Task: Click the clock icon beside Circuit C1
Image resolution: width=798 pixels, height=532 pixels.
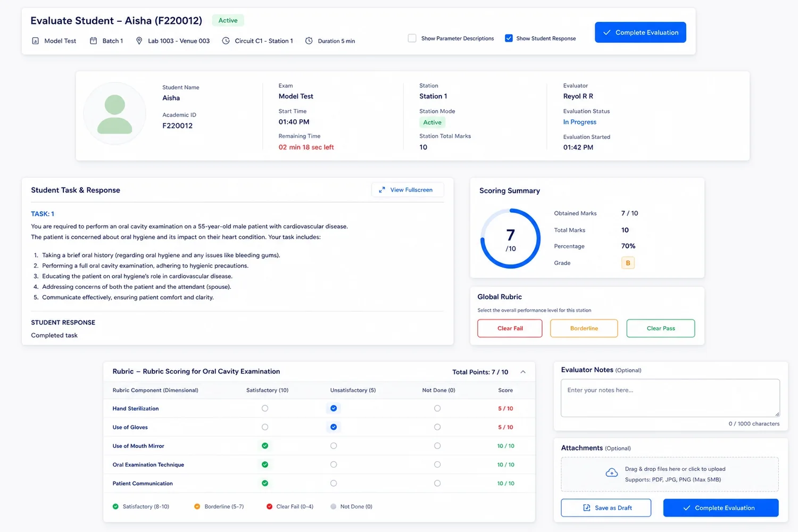Action: (226, 41)
